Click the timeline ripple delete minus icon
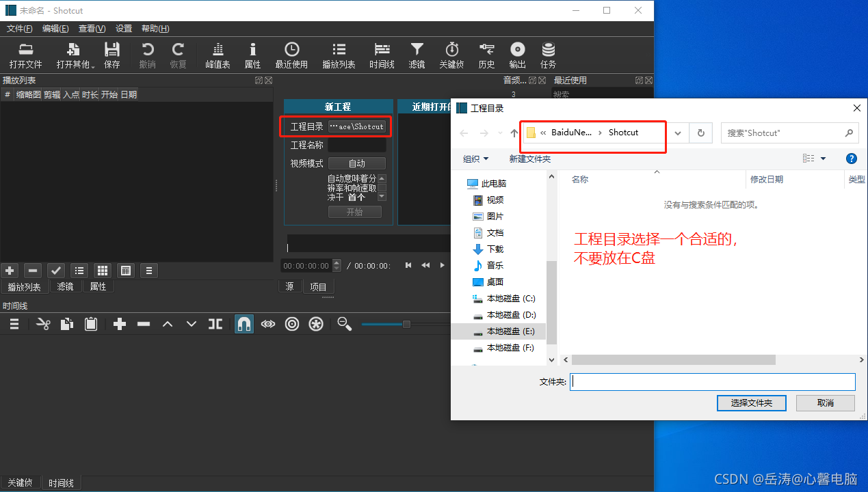 [x=144, y=324]
